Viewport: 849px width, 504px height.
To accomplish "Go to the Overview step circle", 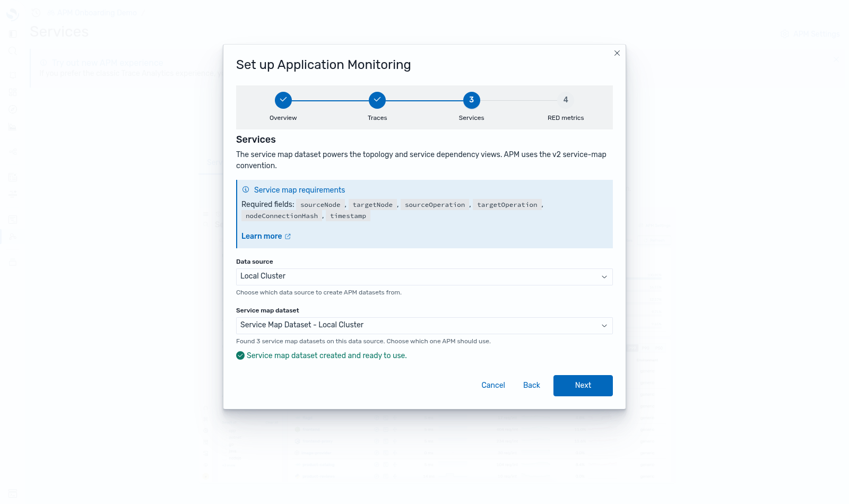I will click(x=283, y=100).
